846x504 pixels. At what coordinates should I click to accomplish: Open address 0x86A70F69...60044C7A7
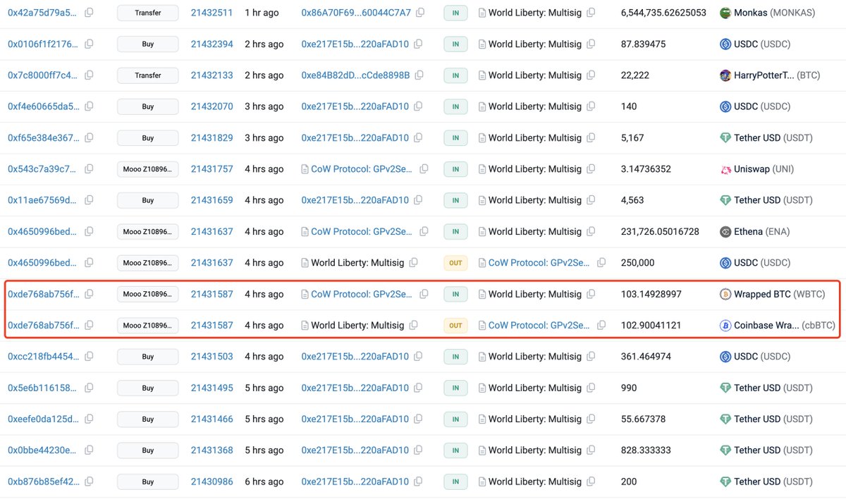pyautogui.click(x=355, y=13)
